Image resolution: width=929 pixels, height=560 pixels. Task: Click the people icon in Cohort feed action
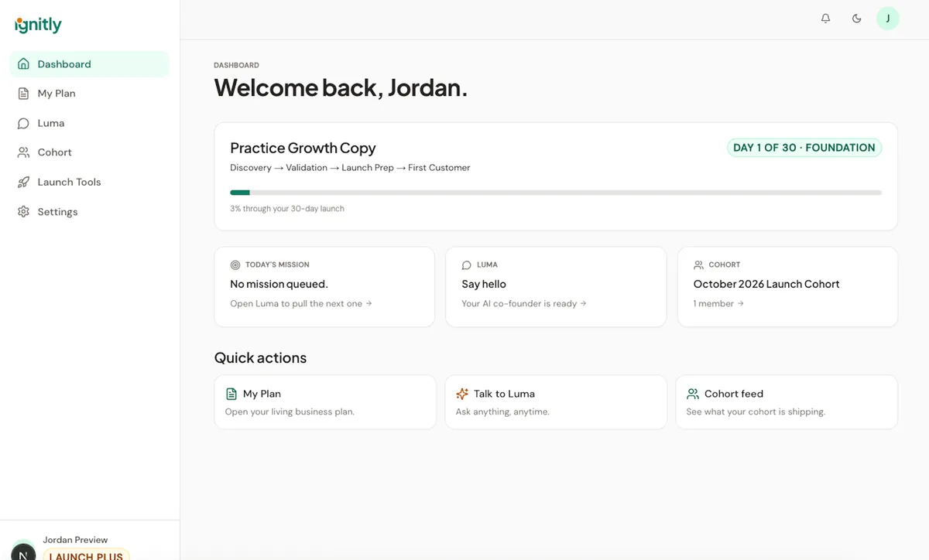point(693,394)
